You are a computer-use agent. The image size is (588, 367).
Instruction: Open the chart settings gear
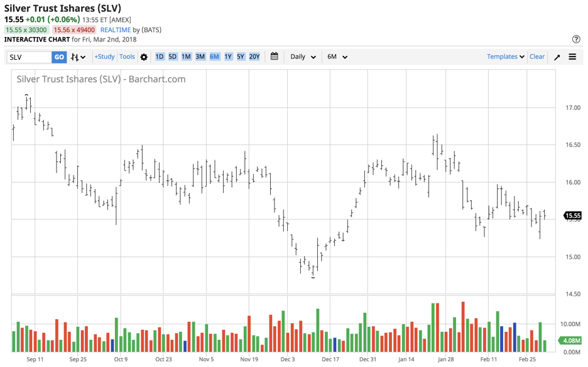click(x=144, y=57)
